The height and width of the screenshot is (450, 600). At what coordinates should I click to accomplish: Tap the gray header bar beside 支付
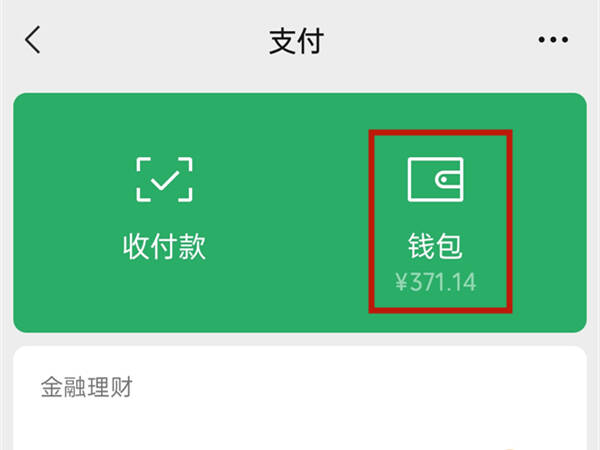[x=421, y=40]
